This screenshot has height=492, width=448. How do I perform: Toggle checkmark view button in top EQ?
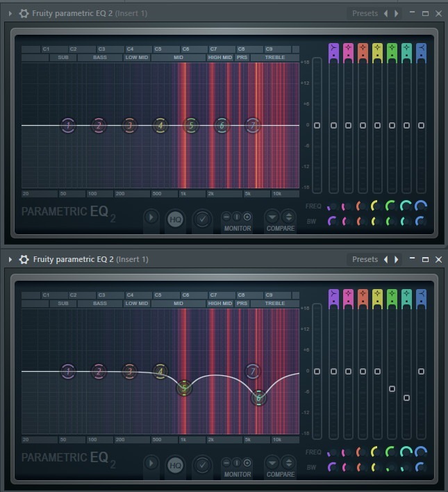click(202, 220)
